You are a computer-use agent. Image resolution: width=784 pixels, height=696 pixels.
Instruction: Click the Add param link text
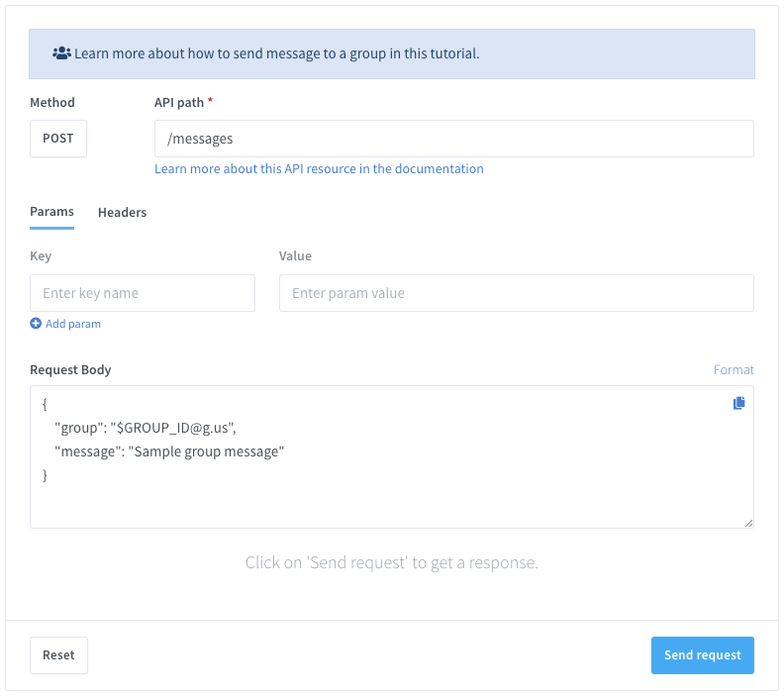pyautogui.click(x=73, y=324)
